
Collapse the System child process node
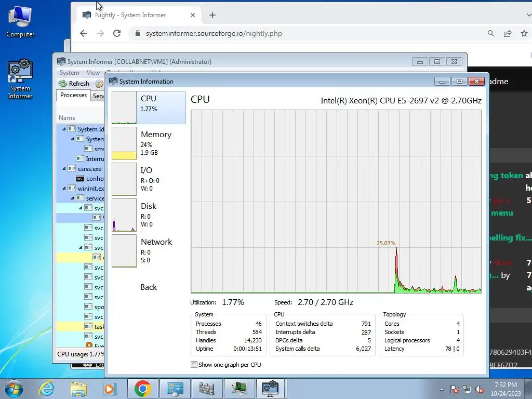[72, 139]
